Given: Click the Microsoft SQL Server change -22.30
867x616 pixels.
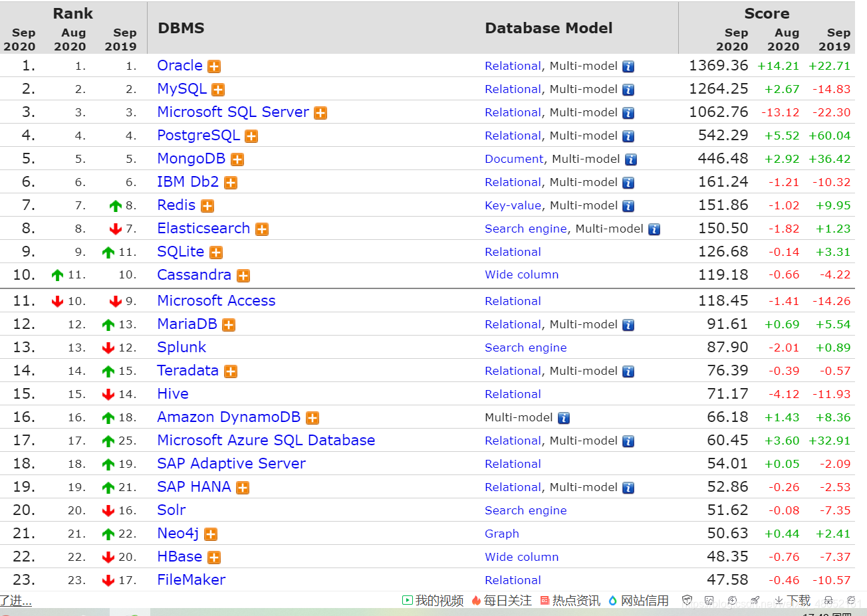Looking at the screenshot, I should coord(832,112).
